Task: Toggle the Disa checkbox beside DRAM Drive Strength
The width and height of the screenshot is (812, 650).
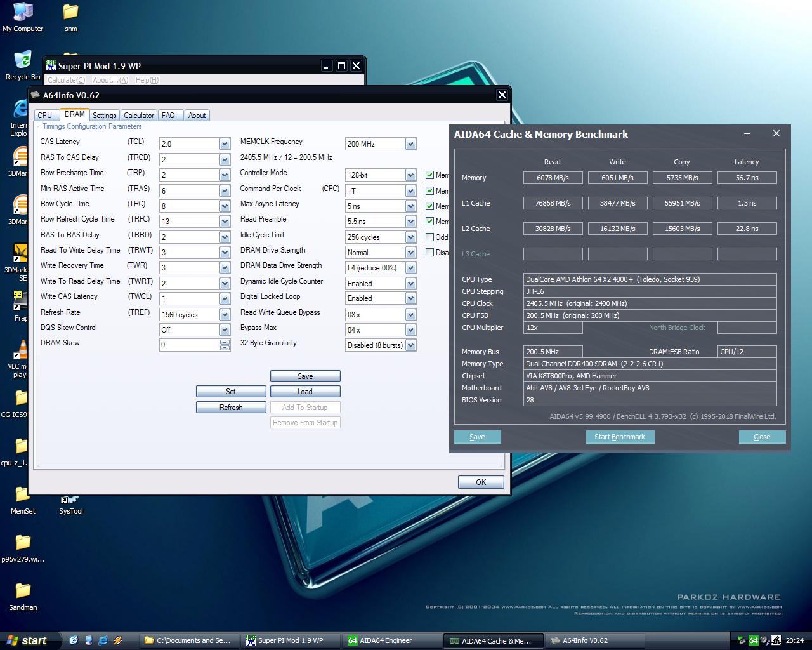Action: tap(429, 252)
